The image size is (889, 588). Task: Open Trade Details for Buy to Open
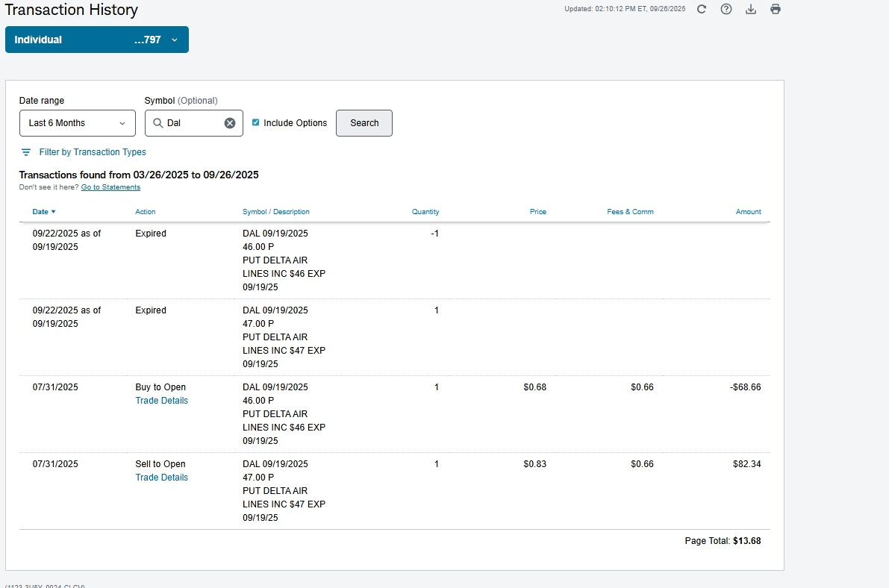point(161,401)
